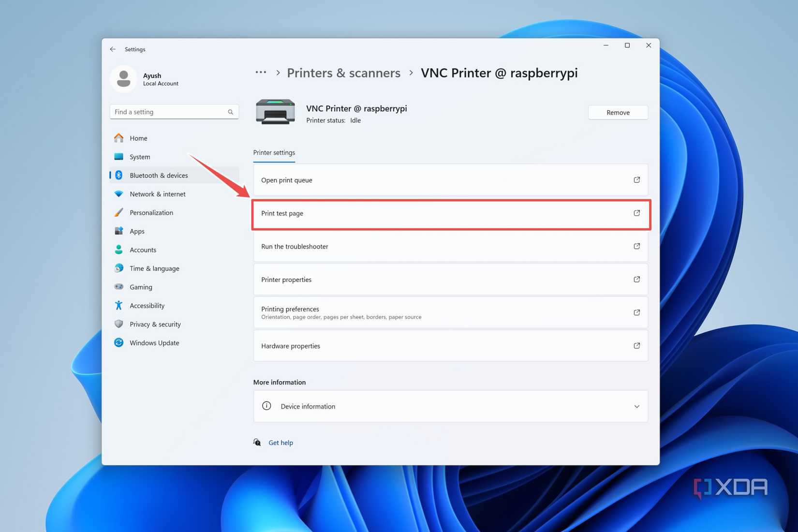This screenshot has height=532, width=798.
Task: Click the Bluetooth icon in sidebar
Action: [x=119, y=175]
